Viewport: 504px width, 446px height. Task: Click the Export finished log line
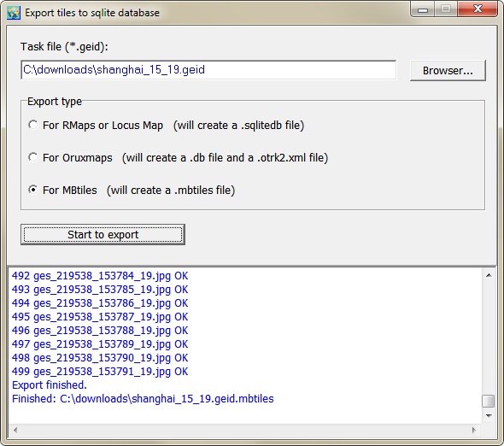(x=50, y=384)
